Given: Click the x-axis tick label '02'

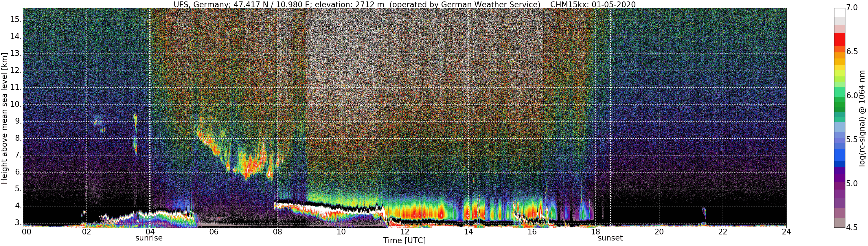Looking at the screenshot, I should click(86, 232).
